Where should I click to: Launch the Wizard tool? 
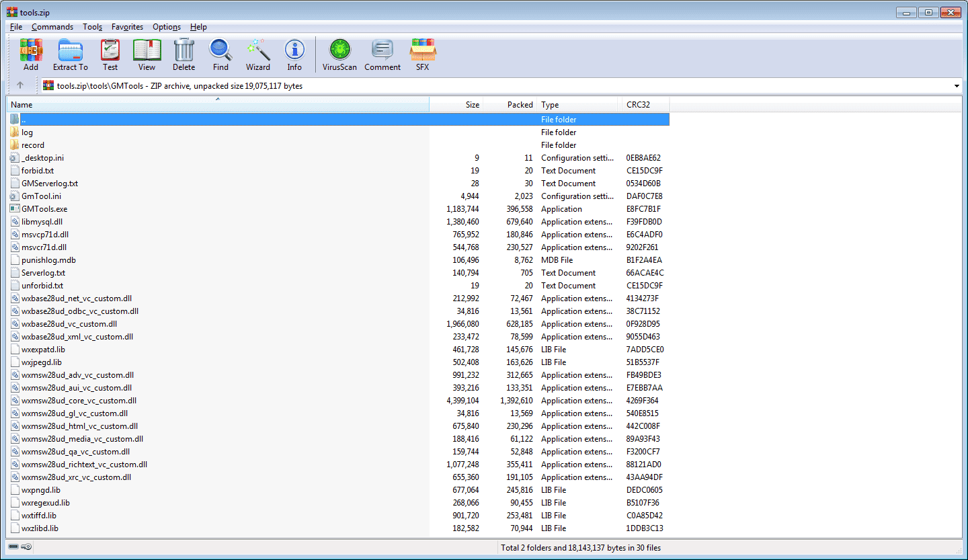tap(258, 55)
